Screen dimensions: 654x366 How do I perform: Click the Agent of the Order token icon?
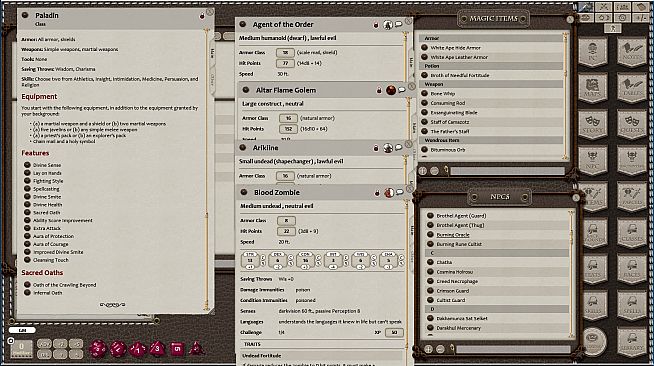[x=388, y=25]
